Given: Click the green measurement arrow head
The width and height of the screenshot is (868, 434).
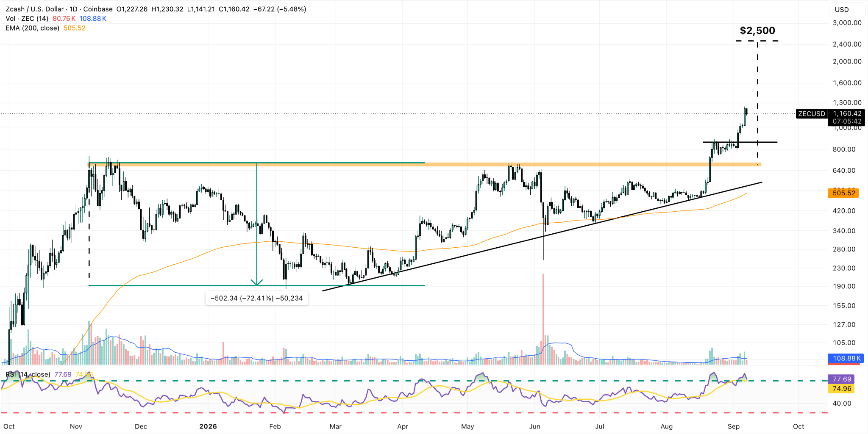Looking at the screenshot, I should pos(257,282).
